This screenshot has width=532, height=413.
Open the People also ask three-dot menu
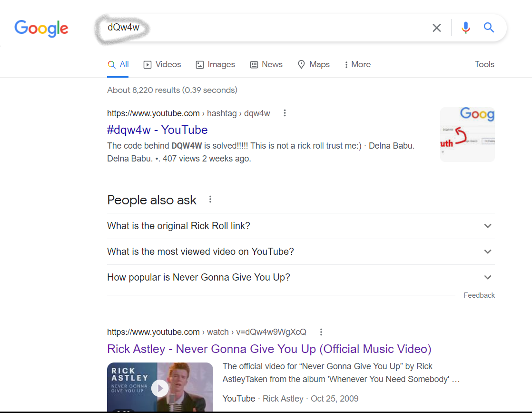point(210,200)
